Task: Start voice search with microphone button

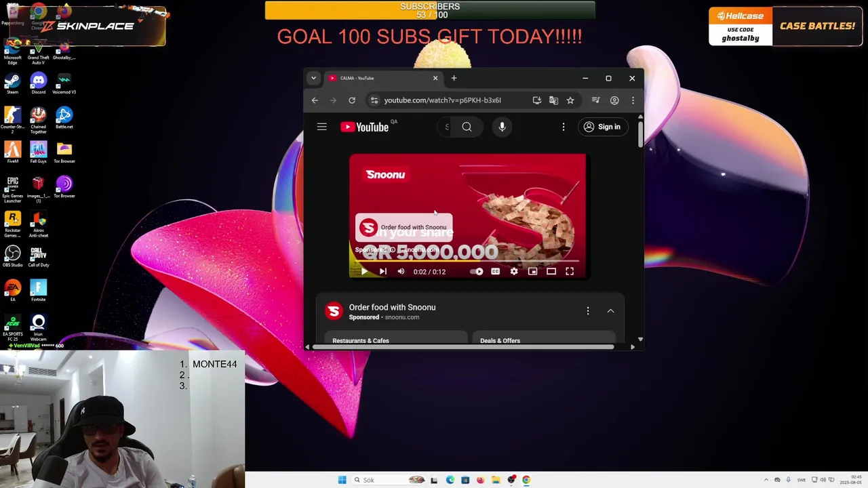Action: pyautogui.click(x=502, y=127)
